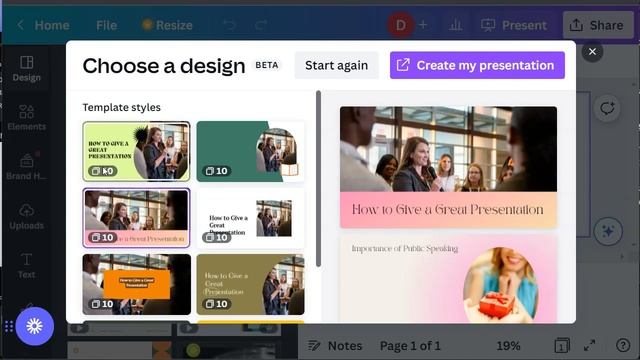The image size is (640, 360).
Task: Close the Choose a design dialog
Action: (592, 51)
